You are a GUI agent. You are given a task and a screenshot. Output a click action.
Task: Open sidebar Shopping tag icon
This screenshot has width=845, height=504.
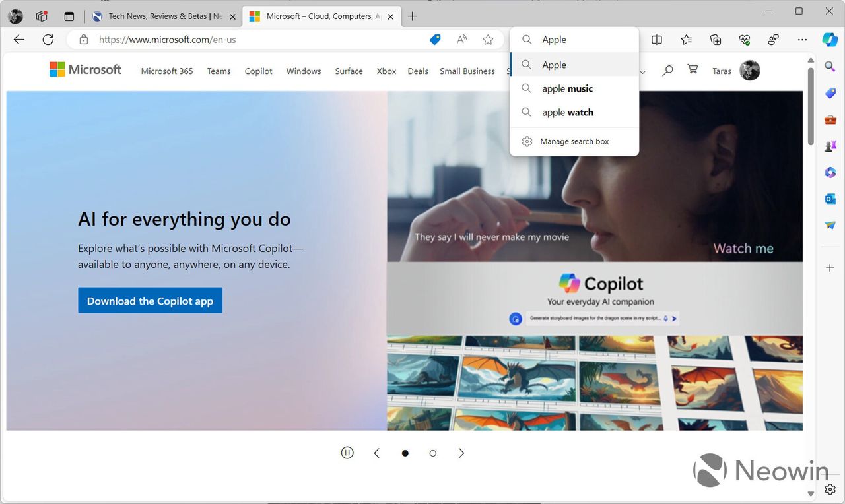[830, 94]
